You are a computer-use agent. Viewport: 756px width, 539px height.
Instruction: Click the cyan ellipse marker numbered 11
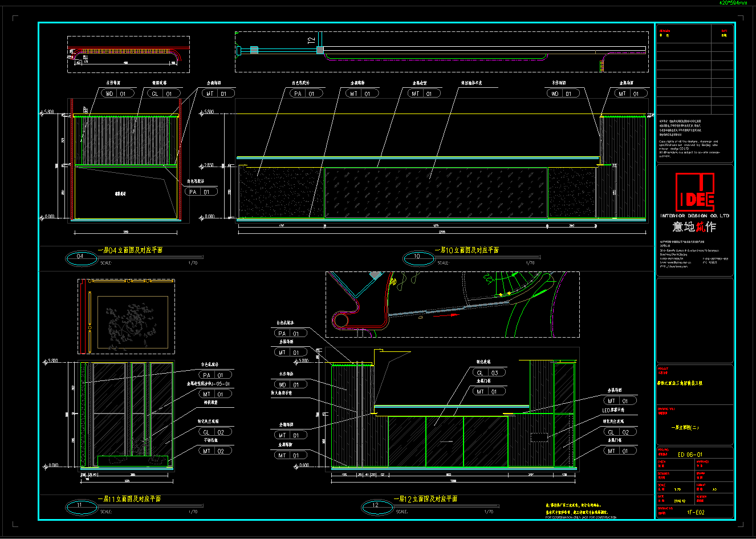[82, 507]
